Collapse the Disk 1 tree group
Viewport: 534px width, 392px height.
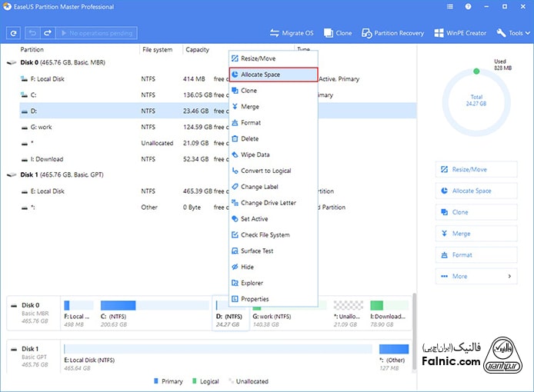[9, 175]
